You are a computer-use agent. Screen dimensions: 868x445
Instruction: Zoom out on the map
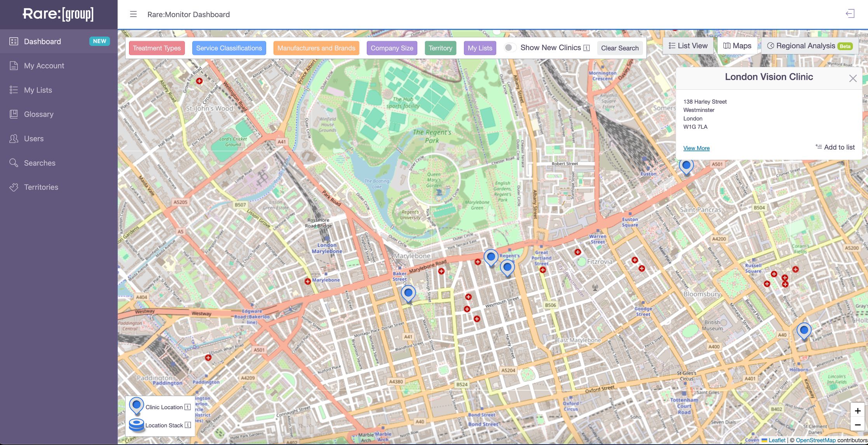pyautogui.click(x=858, y=425)
